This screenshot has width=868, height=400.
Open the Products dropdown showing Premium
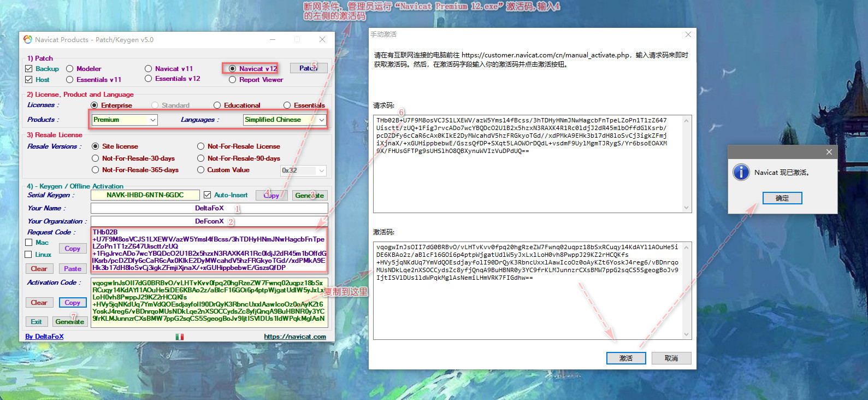(x=125, y=120)
